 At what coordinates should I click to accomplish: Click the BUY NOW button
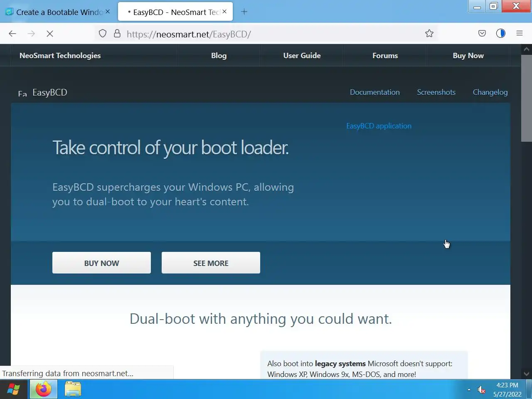(101, 263)
